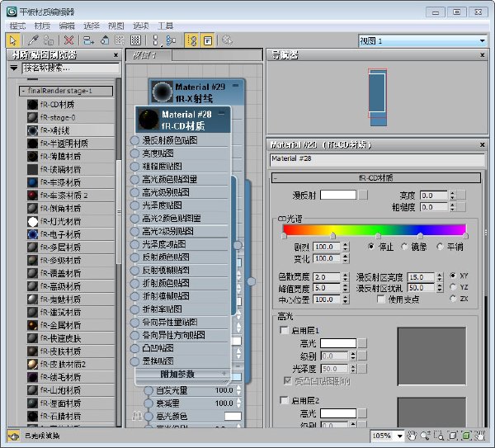Click the map button beside 亮度 value
495x448 pixels.
461,195
